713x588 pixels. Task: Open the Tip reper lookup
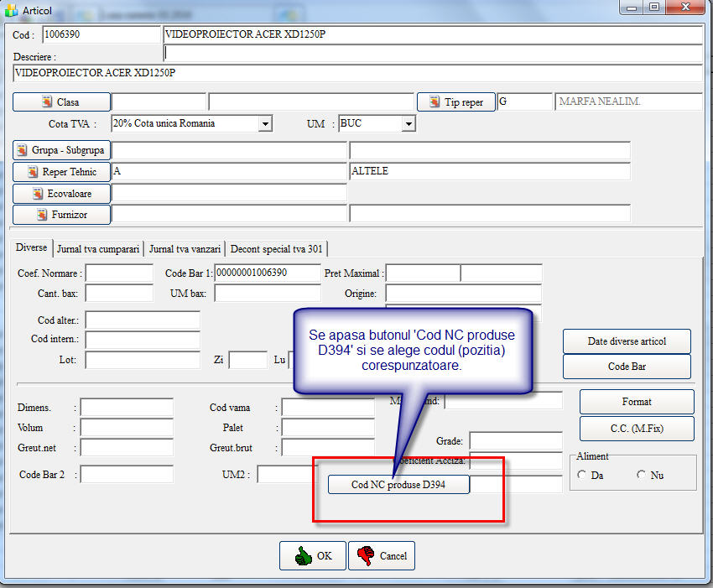pos(456,102)
